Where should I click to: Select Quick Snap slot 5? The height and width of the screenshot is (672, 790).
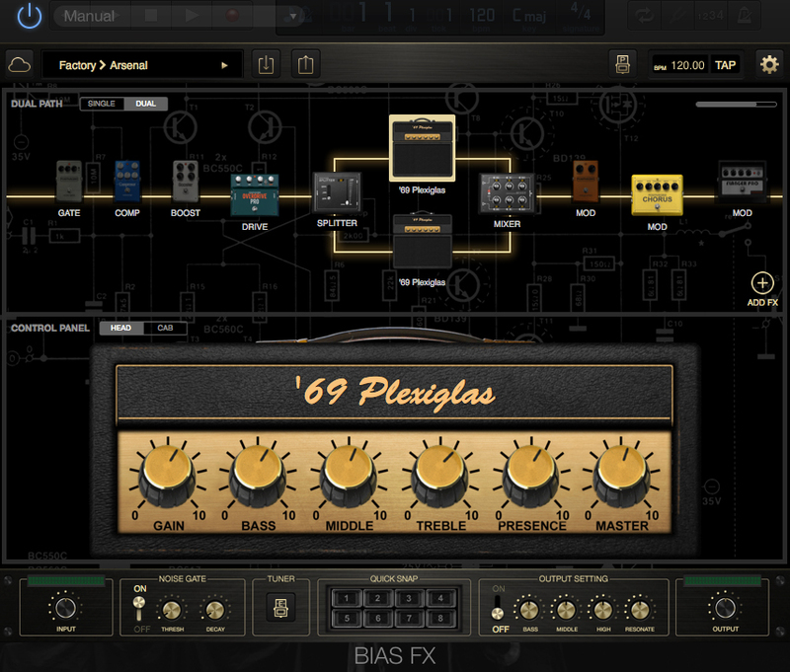coord(347,618)
